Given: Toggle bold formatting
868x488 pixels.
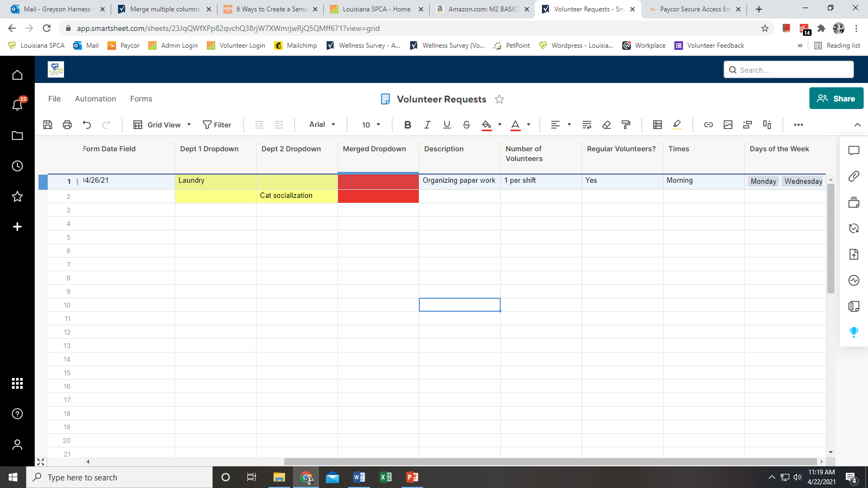Looking at the screenshot, I should click(x=408, y=125).
